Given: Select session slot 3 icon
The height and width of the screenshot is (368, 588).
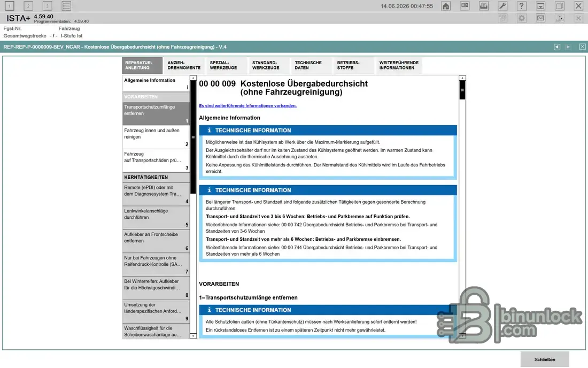Looking at the screenshot, I should click(47, 6).
